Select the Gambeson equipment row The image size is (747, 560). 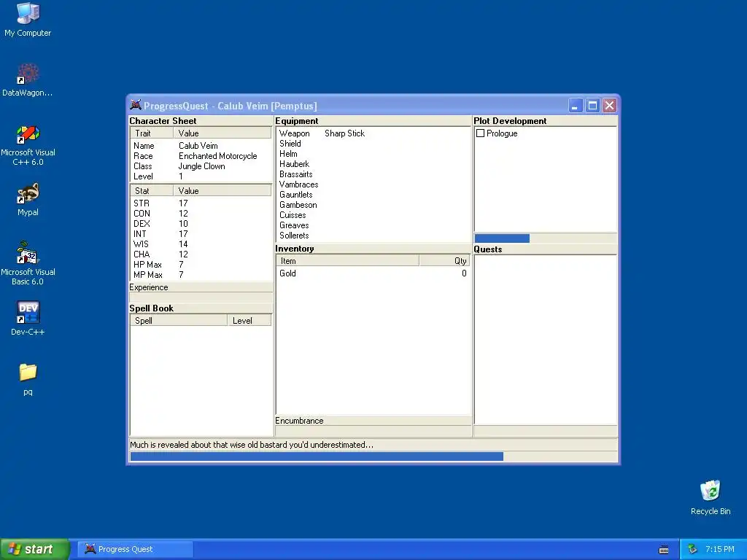tap(373, 205)
